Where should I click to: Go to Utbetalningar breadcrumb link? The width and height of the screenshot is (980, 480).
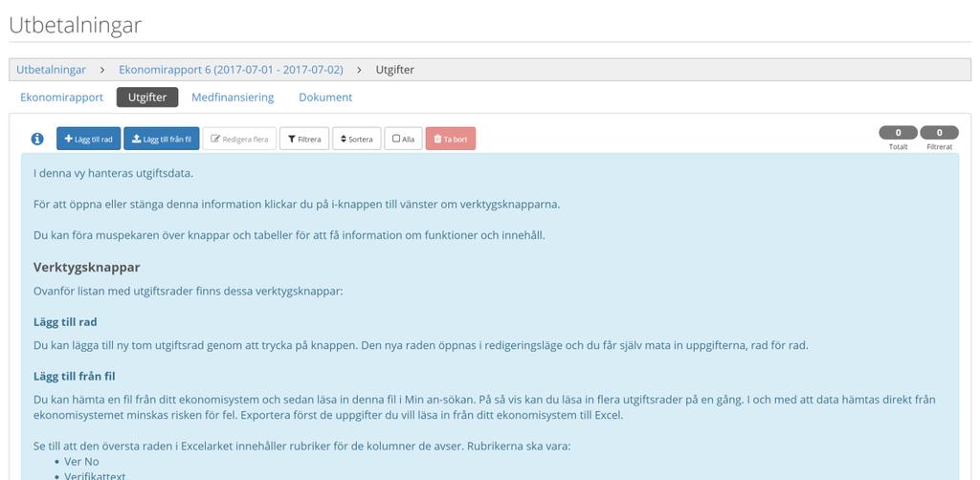point(52,70)
